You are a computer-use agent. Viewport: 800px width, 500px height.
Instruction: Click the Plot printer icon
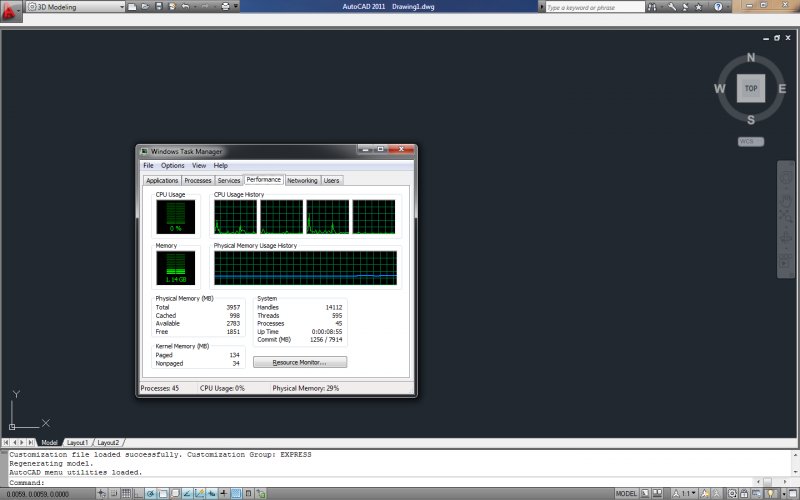click(226, 7)
